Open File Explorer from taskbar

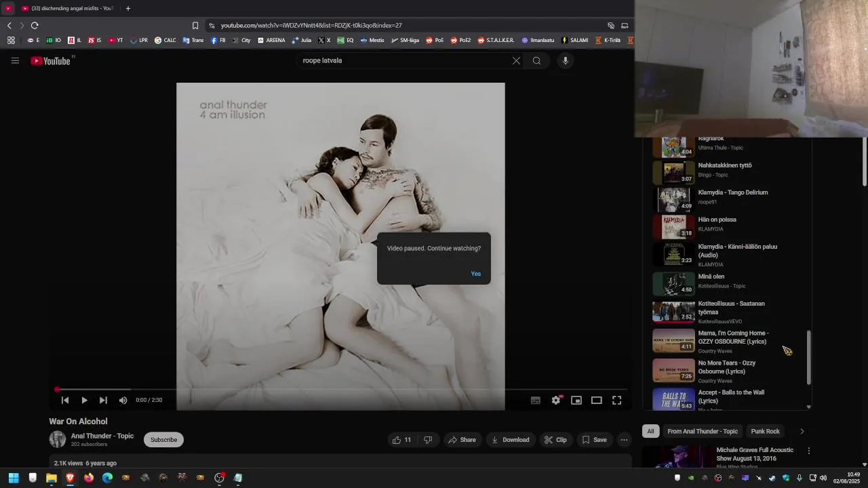click(x=51, y=478)
